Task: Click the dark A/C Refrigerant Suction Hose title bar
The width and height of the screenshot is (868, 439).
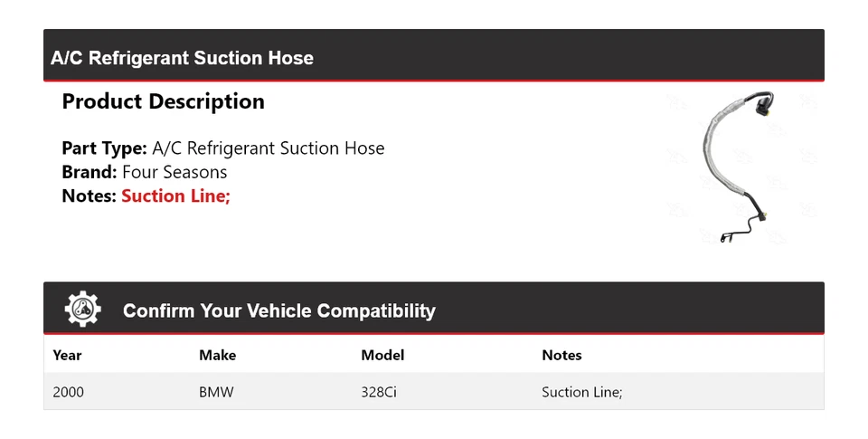Action: 434,56
